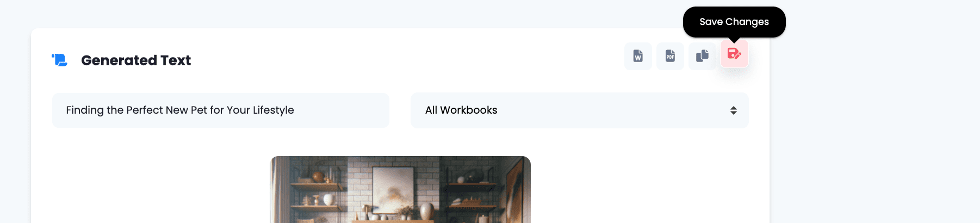The height and width of the screenshot is (223, 980).
Task: Copy the generated text to clipboard
Action: click(x=702, y=56)
